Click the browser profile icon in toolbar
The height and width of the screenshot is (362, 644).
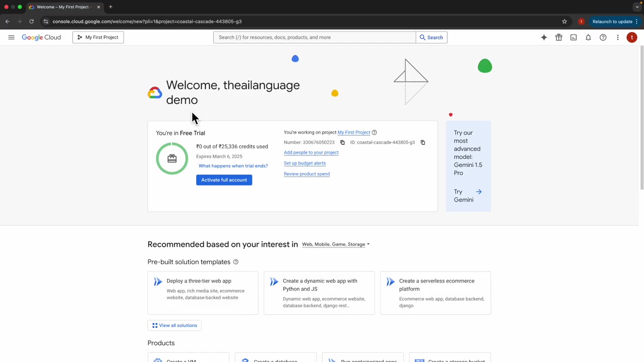click(x=581, y=22)
